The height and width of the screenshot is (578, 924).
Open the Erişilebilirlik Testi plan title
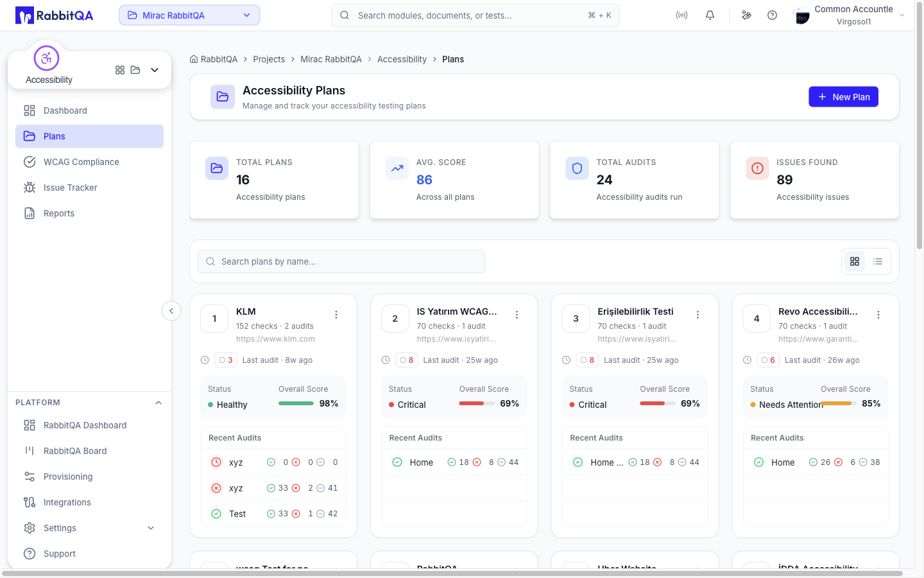click(635, 311)
